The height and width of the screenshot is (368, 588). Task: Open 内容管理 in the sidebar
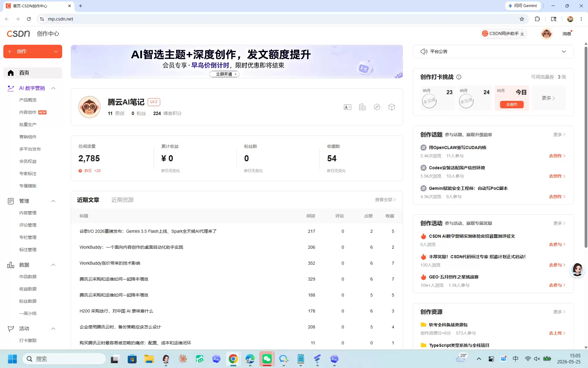point(28,213)
